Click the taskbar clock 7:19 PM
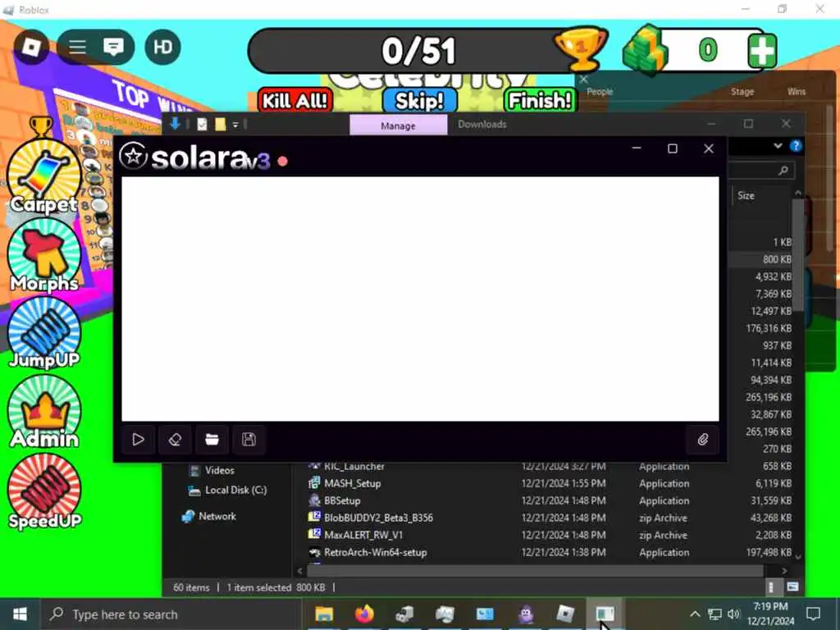 (x=770, y=606)
